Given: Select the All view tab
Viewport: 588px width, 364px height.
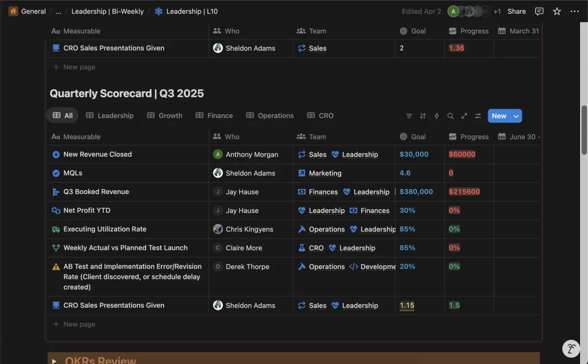Looking at the screenshot, I should click(x=62, y=116).
